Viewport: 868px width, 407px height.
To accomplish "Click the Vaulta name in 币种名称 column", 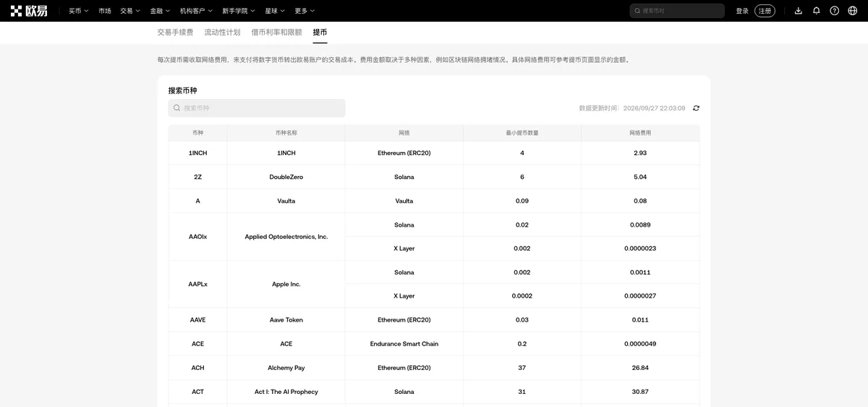I will (286, 201).
